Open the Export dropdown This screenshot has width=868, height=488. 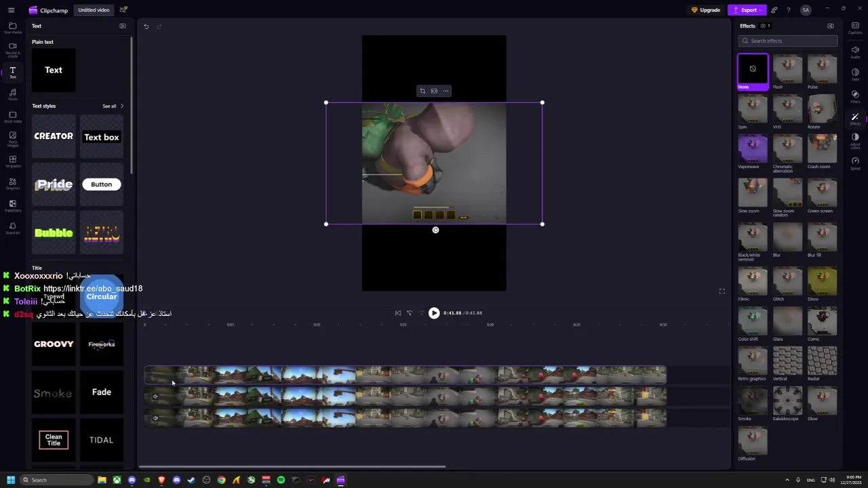(x=747, y=10)
